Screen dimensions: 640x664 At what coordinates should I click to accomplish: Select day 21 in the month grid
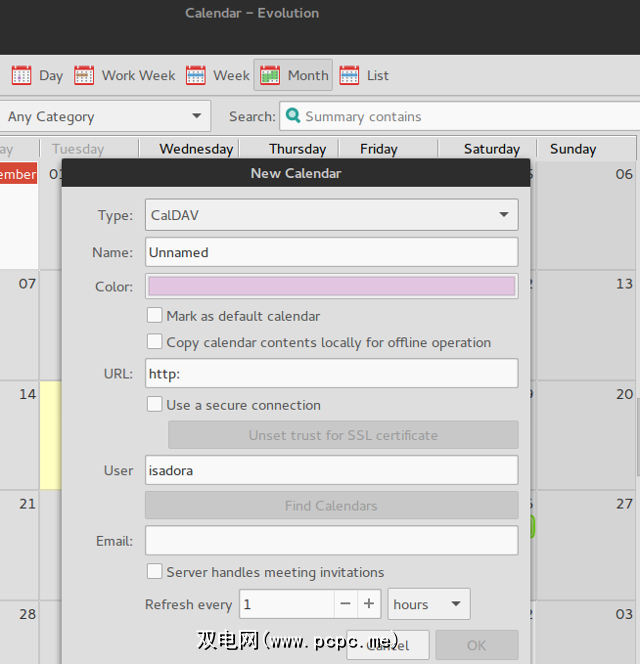coord(28,504)
